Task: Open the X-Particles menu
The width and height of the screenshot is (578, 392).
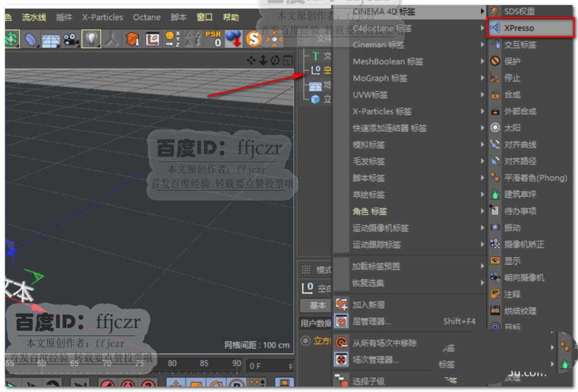Action: tap(102, 17)
